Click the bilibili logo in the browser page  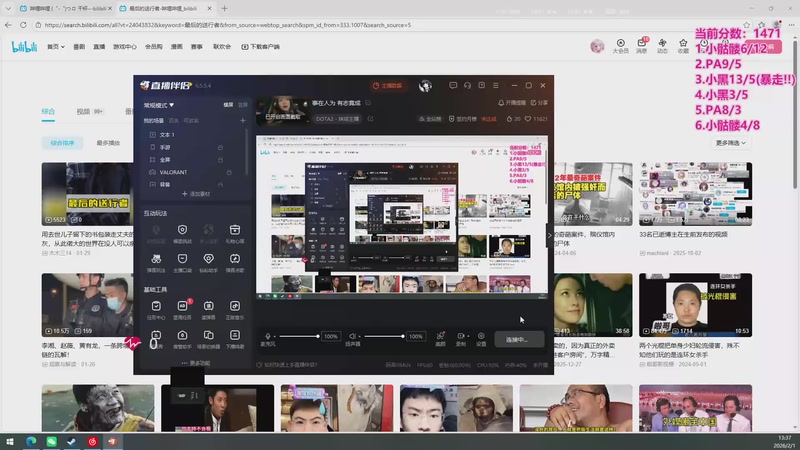click(x=24, y=46)
